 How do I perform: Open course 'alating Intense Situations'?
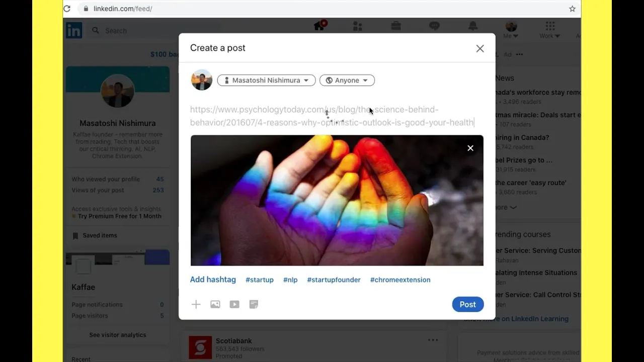[x=536, y=273]
